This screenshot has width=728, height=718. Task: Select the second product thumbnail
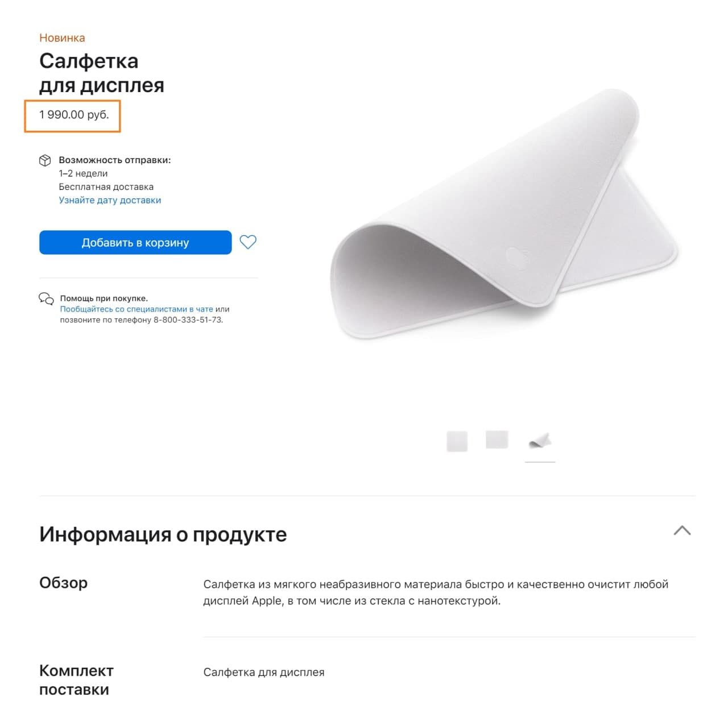pos(497,439)
